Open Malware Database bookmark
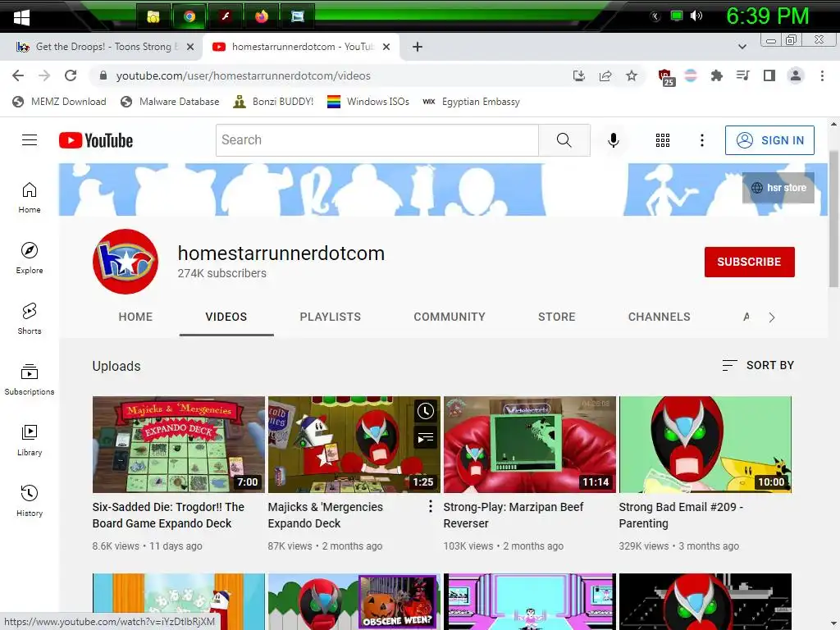Image resolution: width=840 pixels, height=630 pixels. tap(171, 102)
